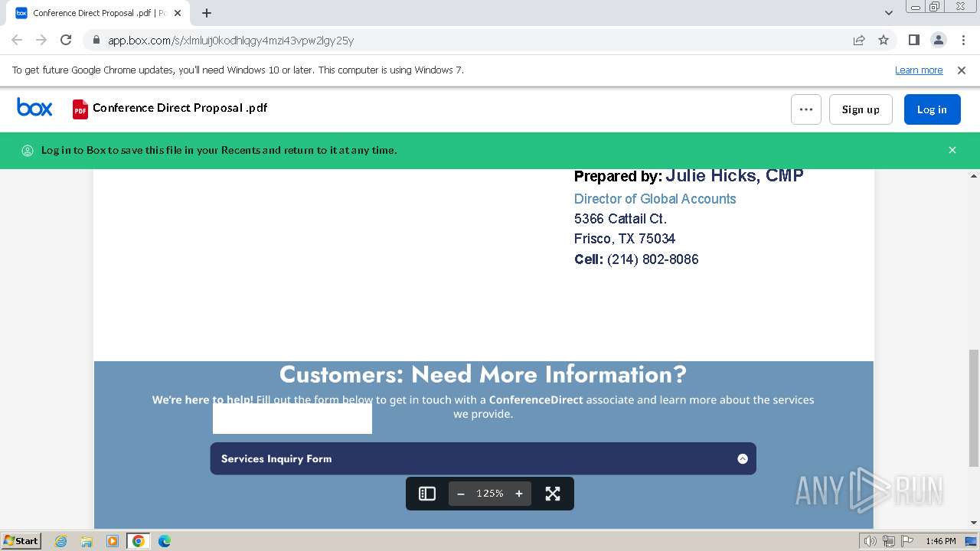This screenshot has height=551, width=980.
Task: Click the Services Inquiry Form chevron icon
Action: tap(743, 458)
